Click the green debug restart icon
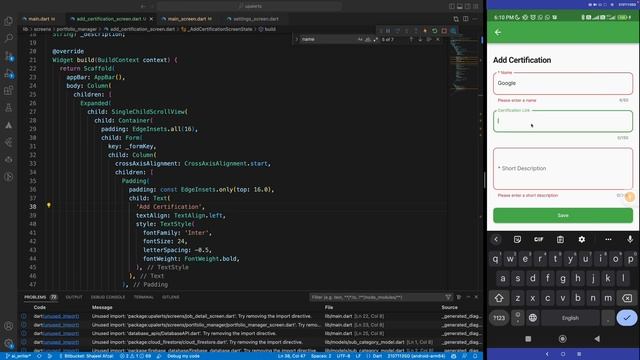Image resolution: width=640 pixels, height=360 pixels. coord(435,31)
